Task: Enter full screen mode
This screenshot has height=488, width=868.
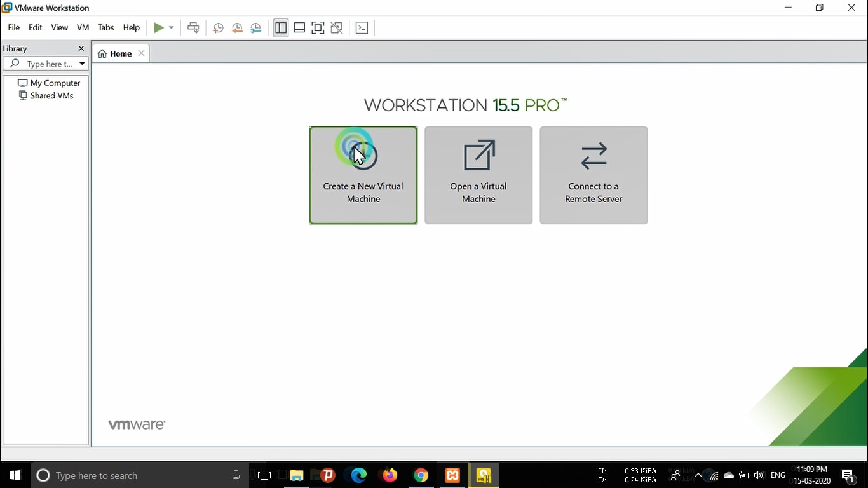Action: [x=318, y=28]
